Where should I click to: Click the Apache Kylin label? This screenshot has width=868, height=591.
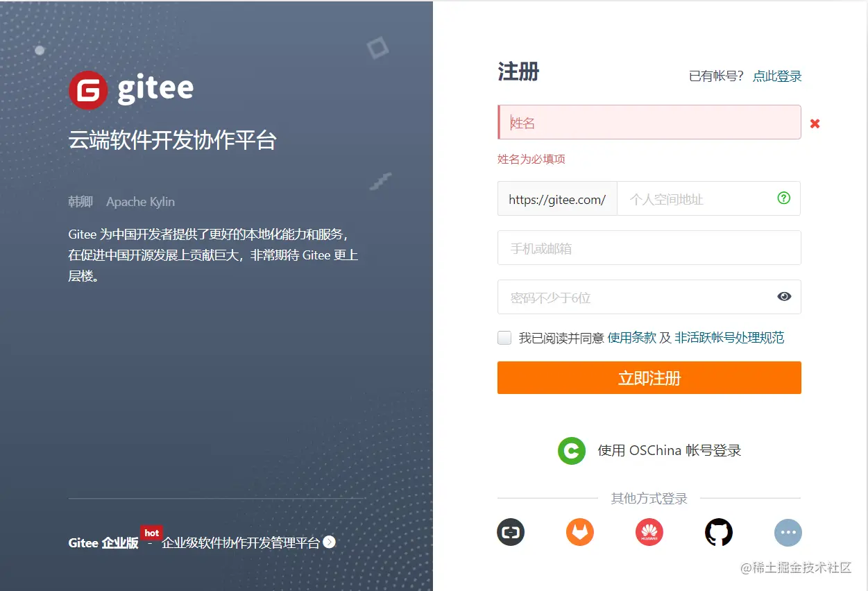click(140, 202)
